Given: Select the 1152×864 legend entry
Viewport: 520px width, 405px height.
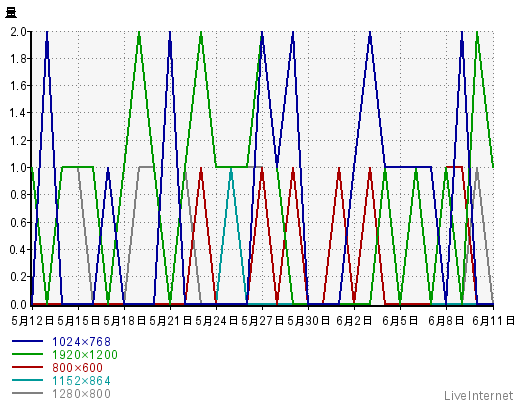Looking at the screenshot, I should click(x=81, y=381).
